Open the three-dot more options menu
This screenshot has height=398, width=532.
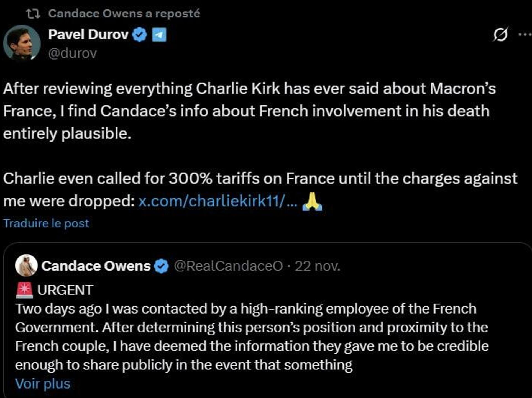coord(525,35)
